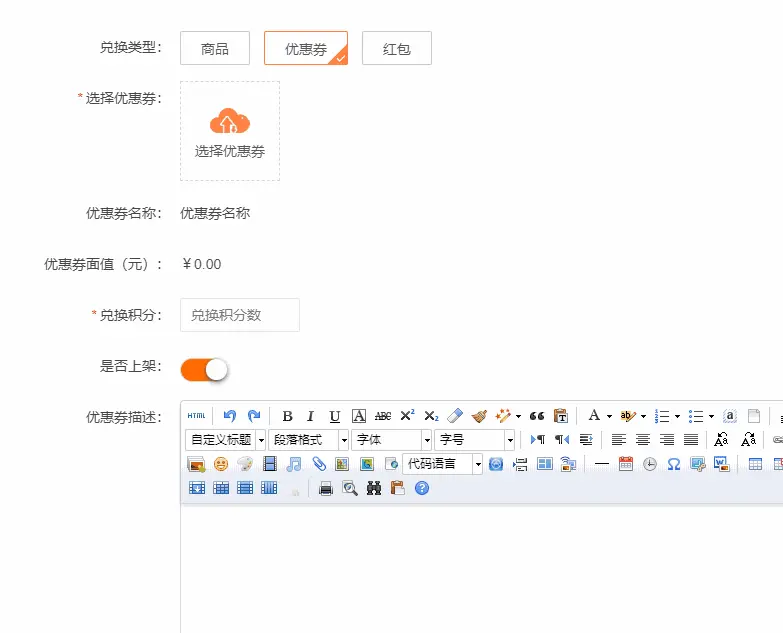Toggle the 是否上架 switch off

[x=204, y=370]
